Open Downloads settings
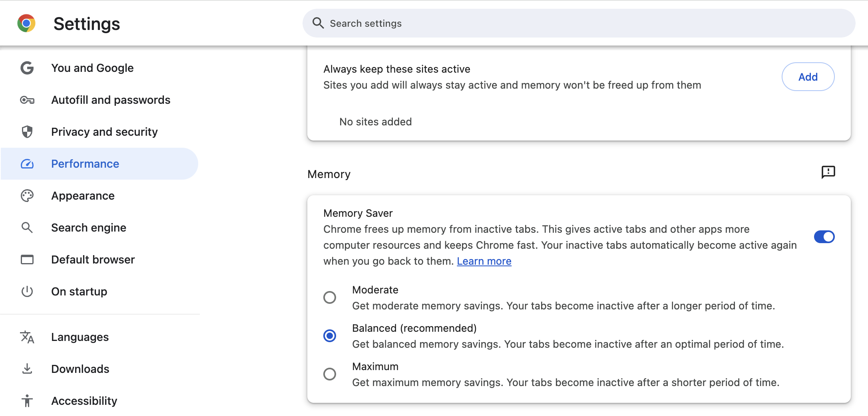This screenshot has width=868, height=416. tap(100, 369)
